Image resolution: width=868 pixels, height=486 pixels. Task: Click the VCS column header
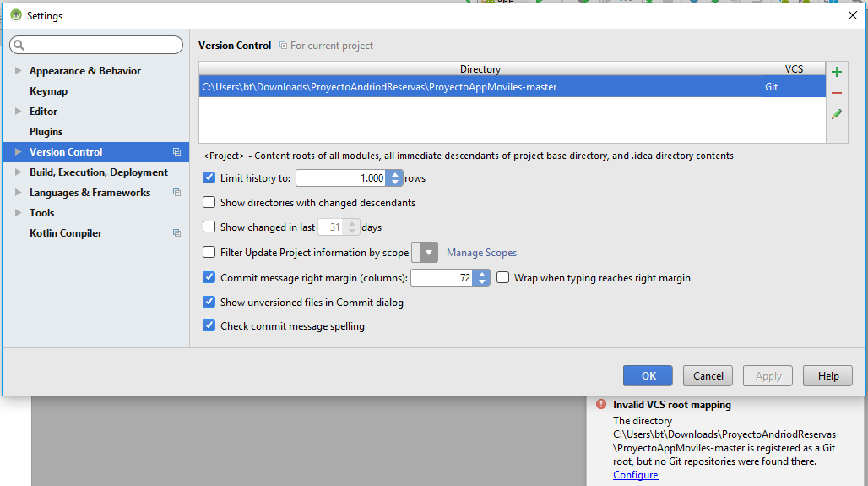794,68
